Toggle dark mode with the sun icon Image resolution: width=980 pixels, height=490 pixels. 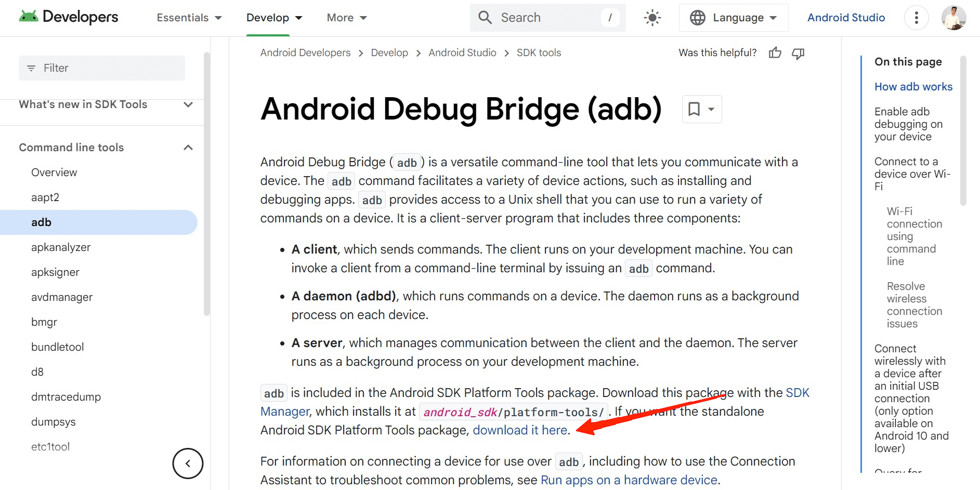click(651, 17)
